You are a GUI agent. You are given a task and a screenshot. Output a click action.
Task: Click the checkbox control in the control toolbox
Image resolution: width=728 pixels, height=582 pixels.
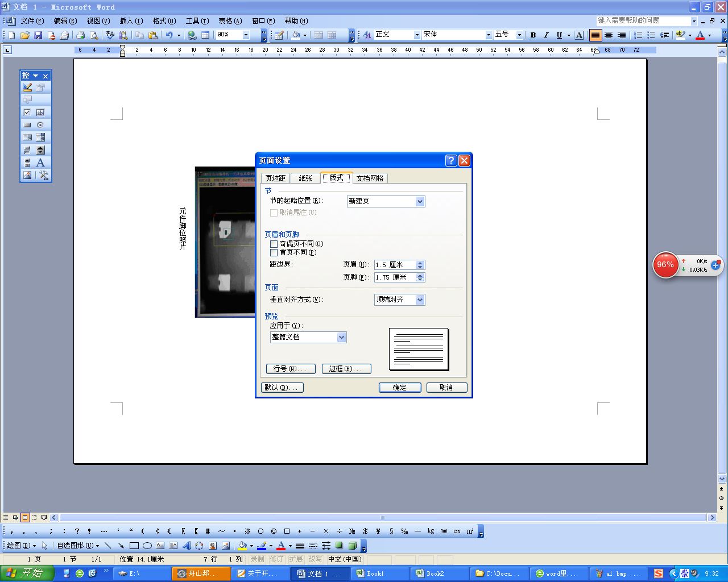pos(27,113)
